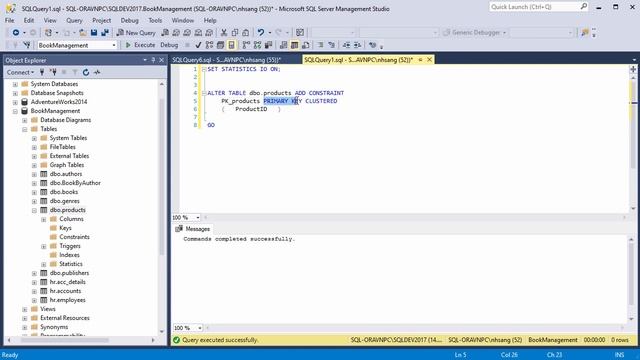This screenshot has width=640, height=360.
Task: Click the Parse checkmark icon
Action: (198, 45)
